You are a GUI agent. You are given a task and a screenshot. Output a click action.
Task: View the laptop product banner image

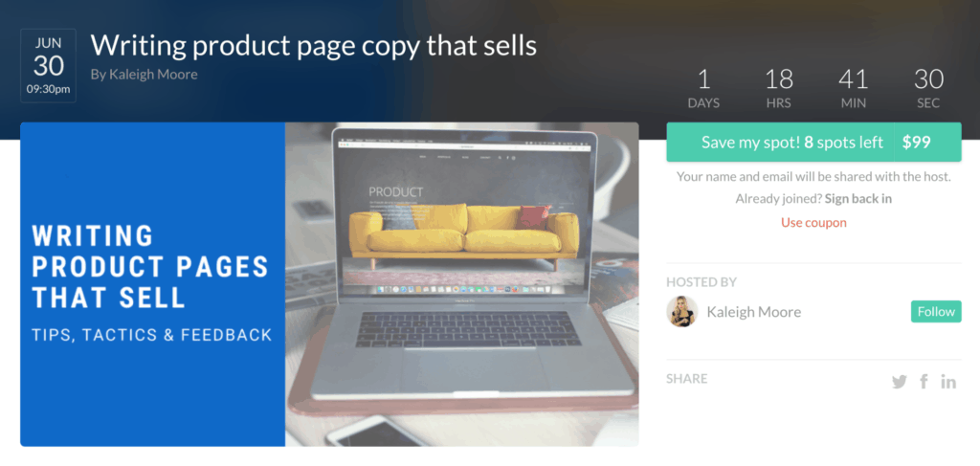(462, 284)
